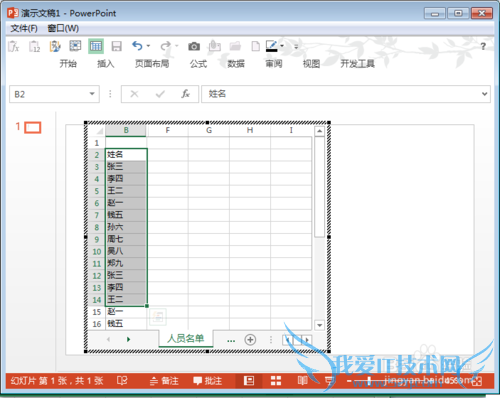Click the select all corner triangle

tap(98, 130)
